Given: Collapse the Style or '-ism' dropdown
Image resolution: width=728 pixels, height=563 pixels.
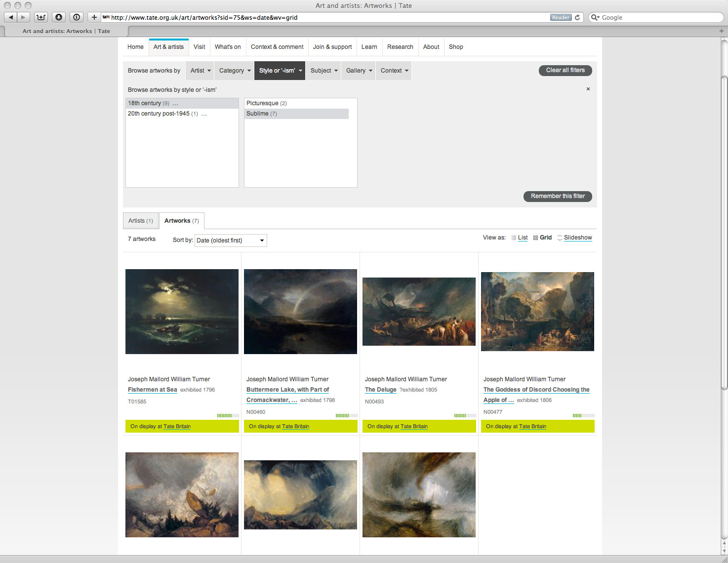Looking at the screenshot, I should (280, 71).
